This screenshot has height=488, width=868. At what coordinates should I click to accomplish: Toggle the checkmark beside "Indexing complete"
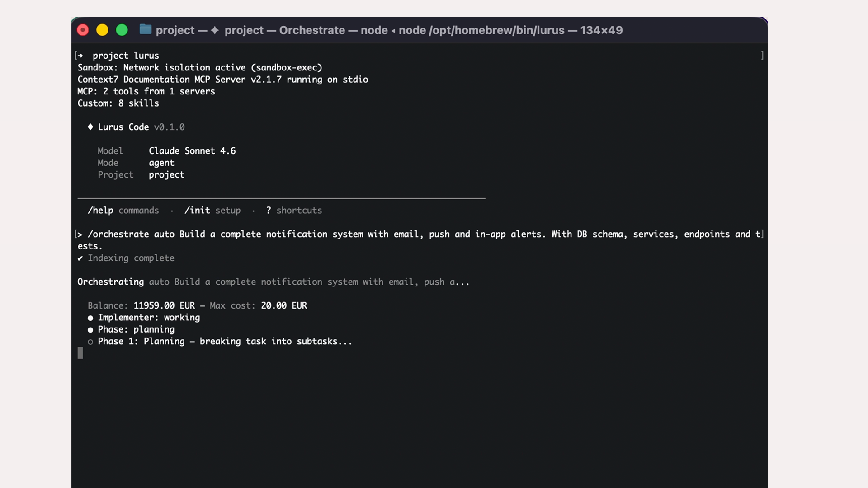(x=80, y=258)
